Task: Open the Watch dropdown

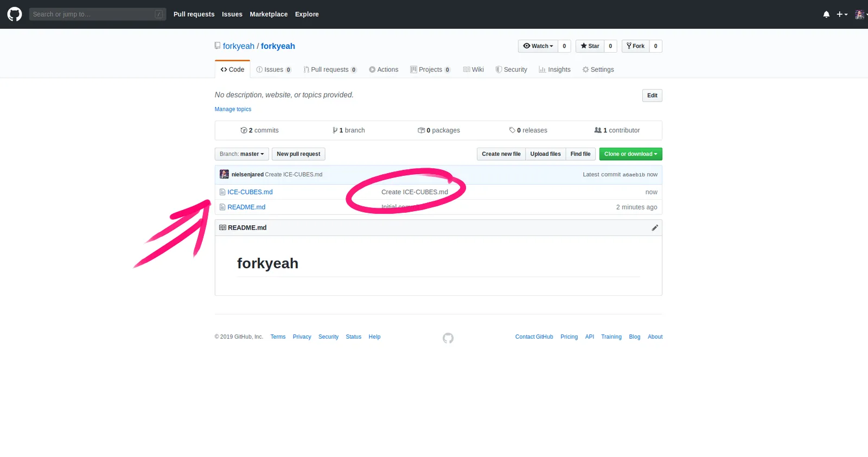Action: (x=538, y=46)
